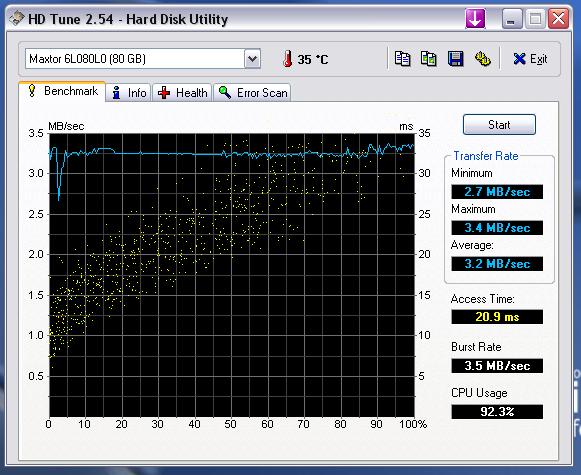The image size is (581, 475).
Task: Save screenshot using the floppy disk icon
Action: tap(455, 59)
